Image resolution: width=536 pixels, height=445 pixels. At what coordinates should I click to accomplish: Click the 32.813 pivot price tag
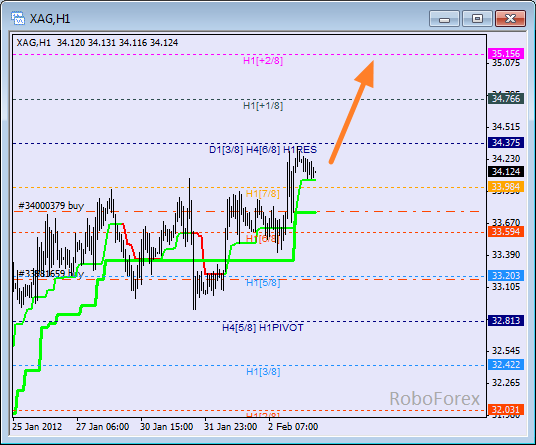click(506, 321)
